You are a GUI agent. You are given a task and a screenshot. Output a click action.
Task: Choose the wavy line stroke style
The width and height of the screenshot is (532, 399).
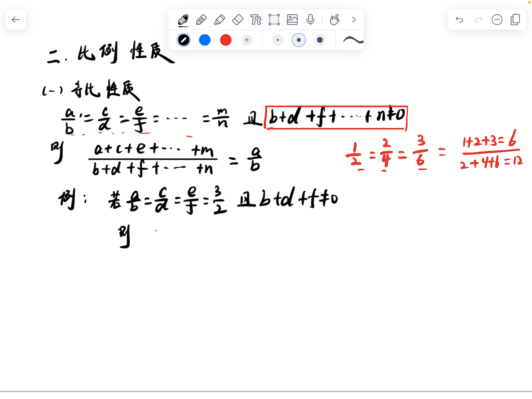tap(353, 40)
